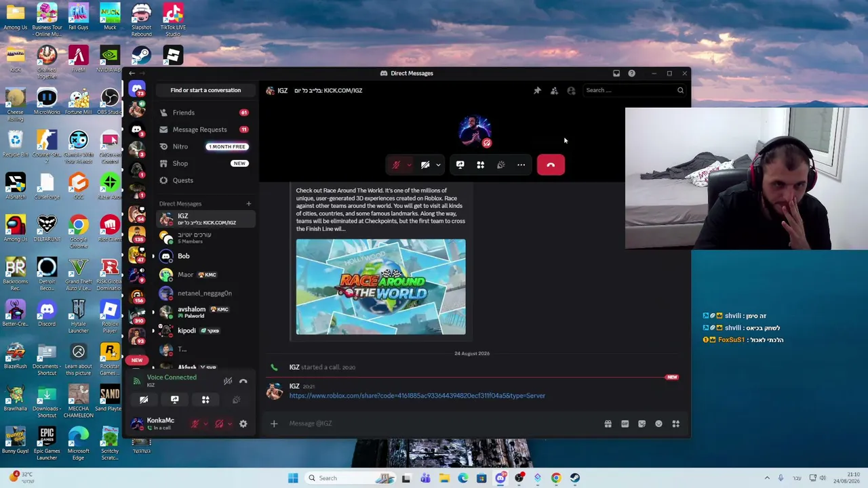Screen dimensions: 868x488
Task: Open the Discord inbox icon in title bar
Action: pos(616,73)
